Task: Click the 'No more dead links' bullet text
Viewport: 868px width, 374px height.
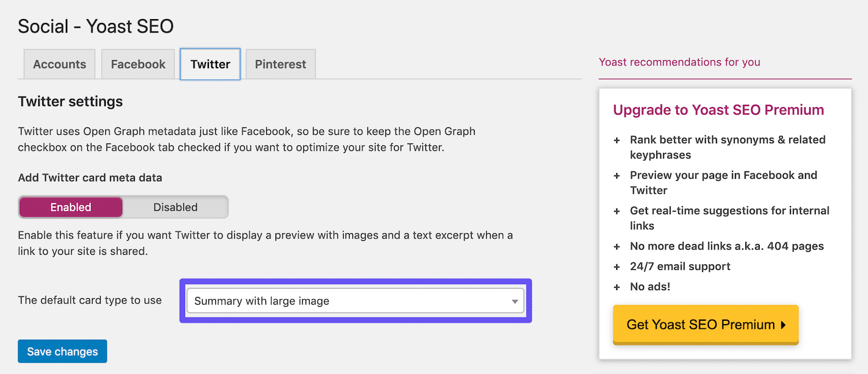Action: click(x=726, y=246)
